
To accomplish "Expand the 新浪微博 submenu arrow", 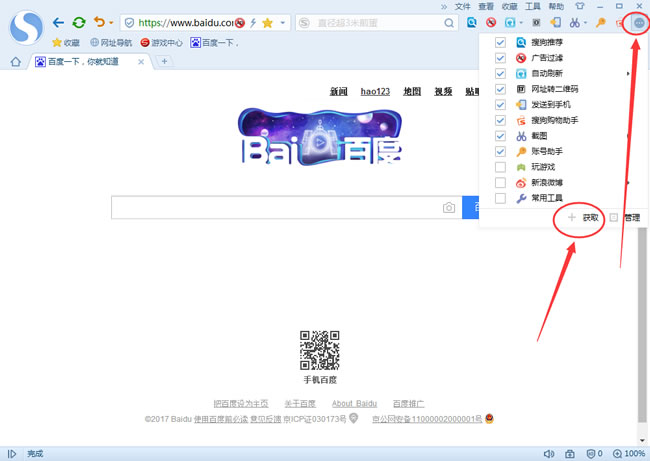I will [628, 182].
